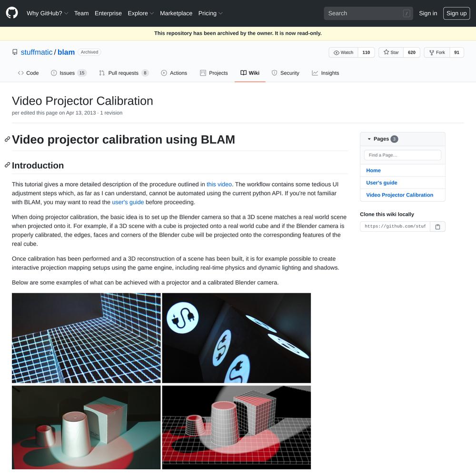The image size is (476, 476).
Task: Click the Watch button
Action: pos(343,52)
